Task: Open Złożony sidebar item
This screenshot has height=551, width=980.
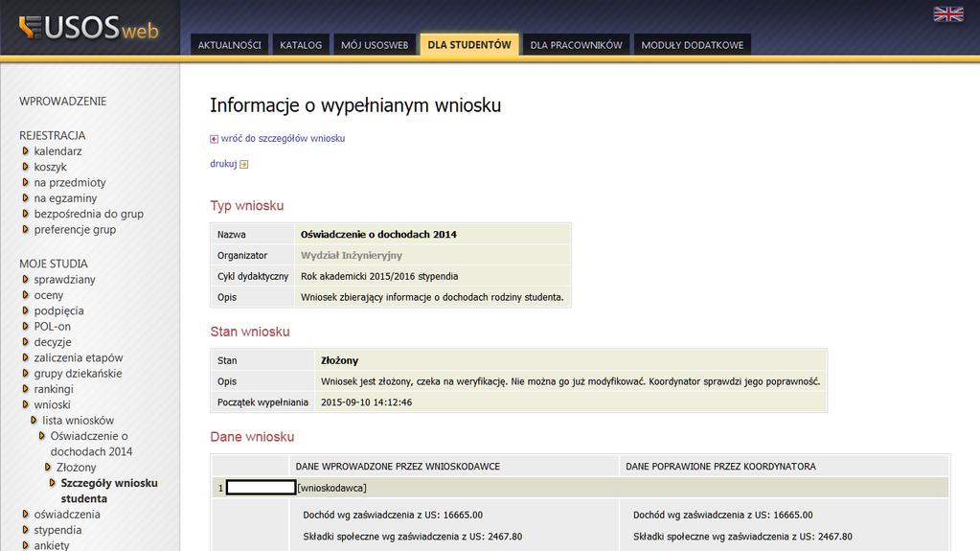Action: [x=77, y=468]
